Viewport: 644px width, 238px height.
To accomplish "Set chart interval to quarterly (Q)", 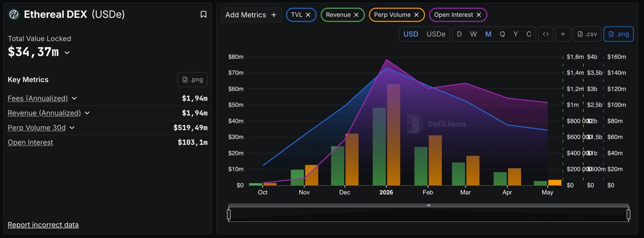I will pos(502,34).
